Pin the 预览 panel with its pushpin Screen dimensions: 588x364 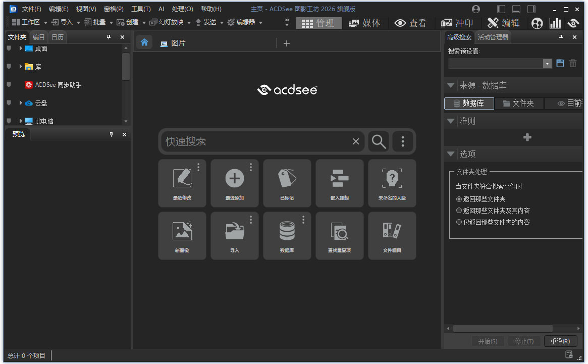click(x=110, y=134)
